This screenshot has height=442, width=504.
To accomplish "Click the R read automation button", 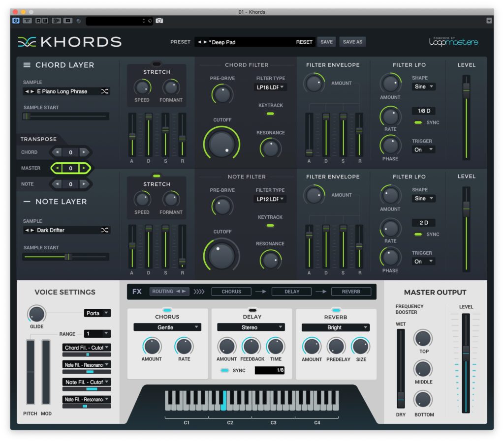I will tap(38, 21).
